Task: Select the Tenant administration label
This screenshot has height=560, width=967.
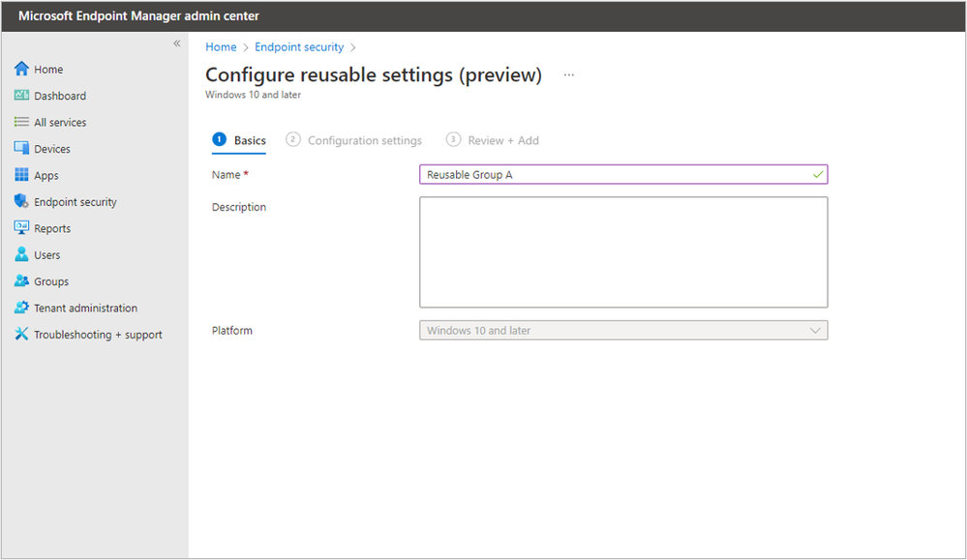Action: tap(86, 308)
